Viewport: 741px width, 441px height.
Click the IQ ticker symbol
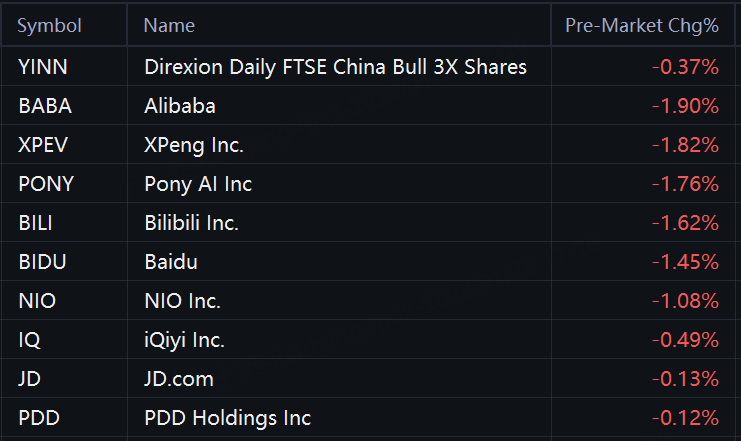[x=29, y=340]
